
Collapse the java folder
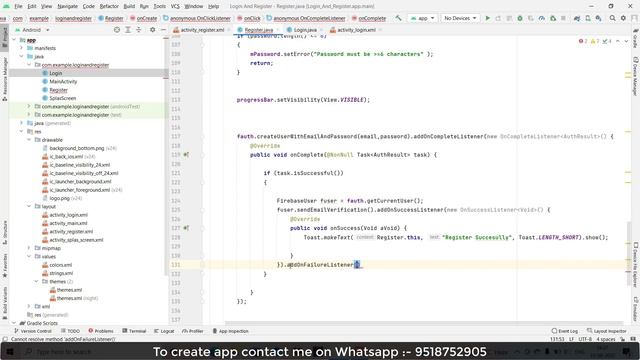tap(22, 56)
